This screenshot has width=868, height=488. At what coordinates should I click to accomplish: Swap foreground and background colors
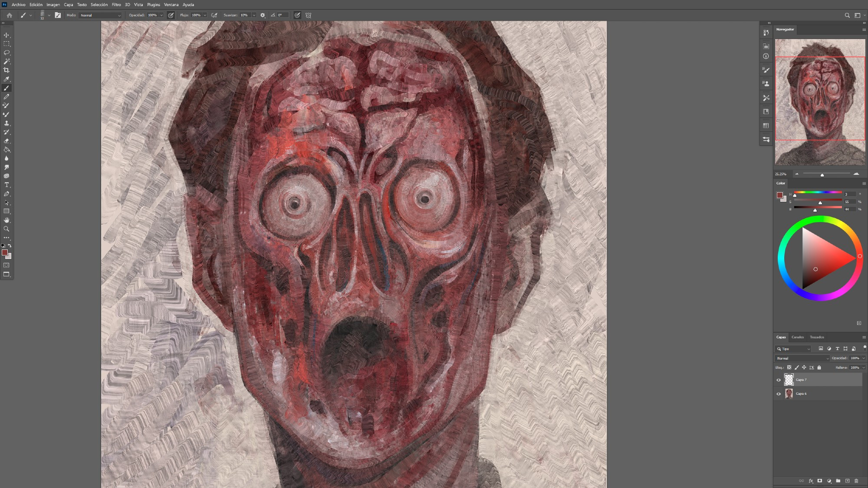click(x=10, y=246)
